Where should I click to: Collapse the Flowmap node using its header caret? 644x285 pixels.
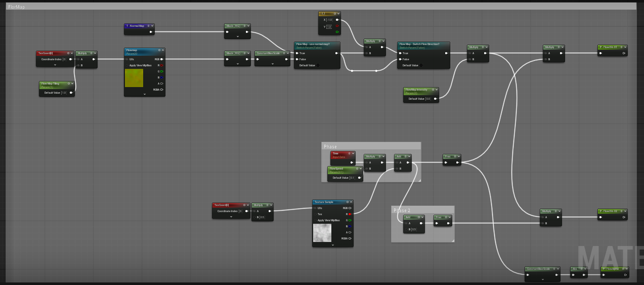(x=162, y=50)
